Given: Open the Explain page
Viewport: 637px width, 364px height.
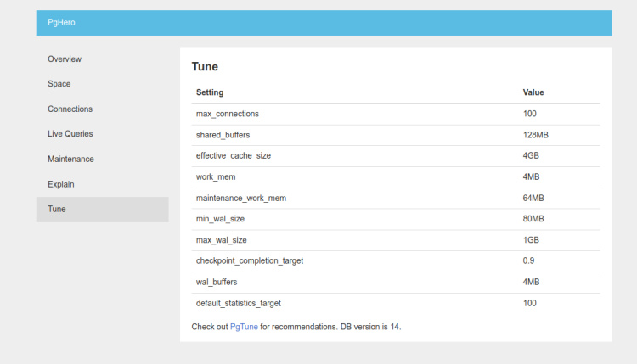Looking at the screenshot, I should tap(61, 184).
